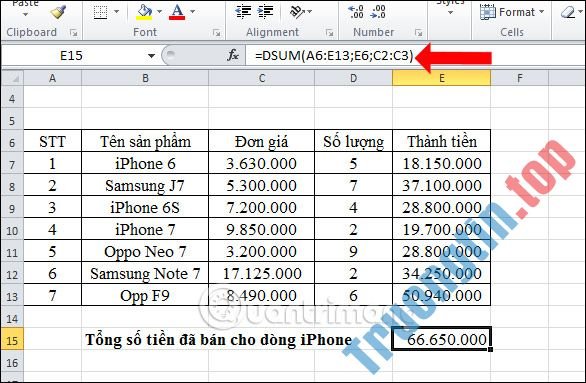Select the 'Oppo Neo 7' cell
This screenshot has width=586, height=383.
[x=145, y=251]
